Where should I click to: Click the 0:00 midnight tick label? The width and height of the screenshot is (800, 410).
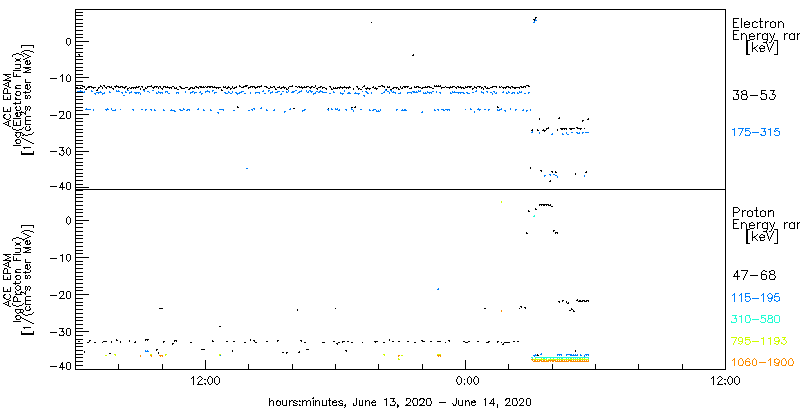click(466, 380)
